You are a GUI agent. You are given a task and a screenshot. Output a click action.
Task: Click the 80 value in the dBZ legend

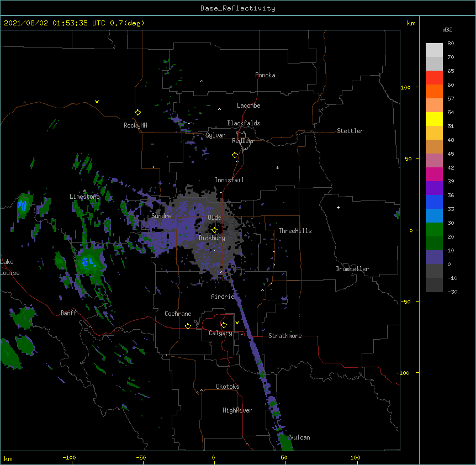[x=451, y=44]
